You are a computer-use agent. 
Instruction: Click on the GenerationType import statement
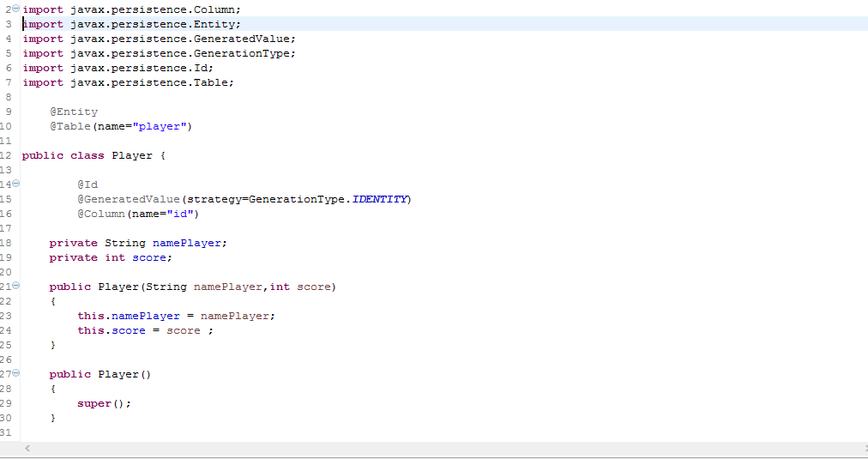pos(160,54)
